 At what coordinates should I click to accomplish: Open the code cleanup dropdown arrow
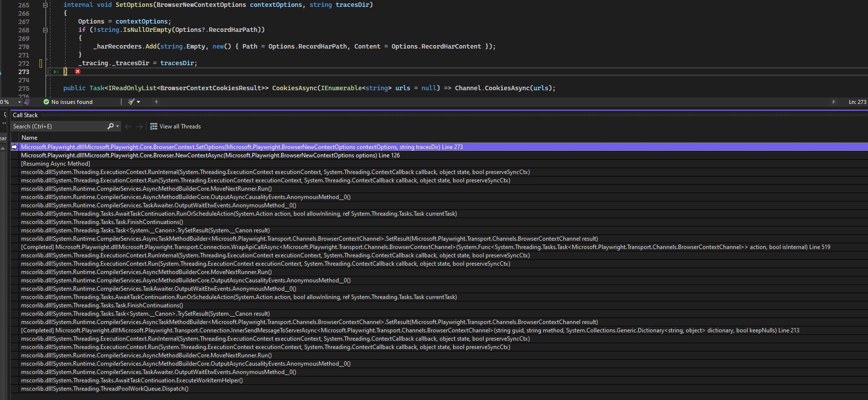point(139,102)
